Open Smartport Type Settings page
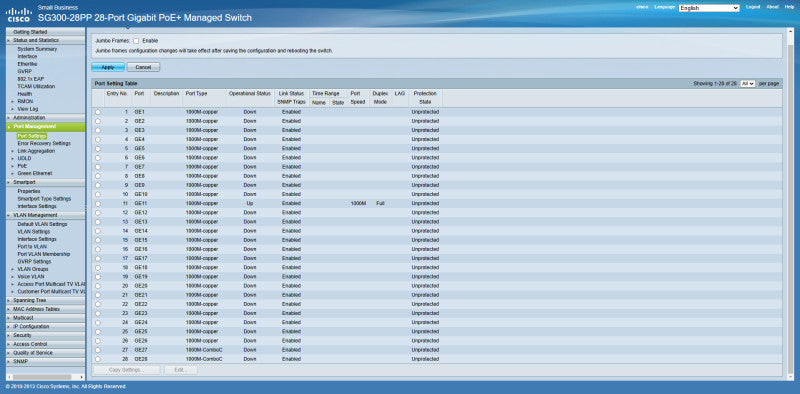 coord(44,199)
